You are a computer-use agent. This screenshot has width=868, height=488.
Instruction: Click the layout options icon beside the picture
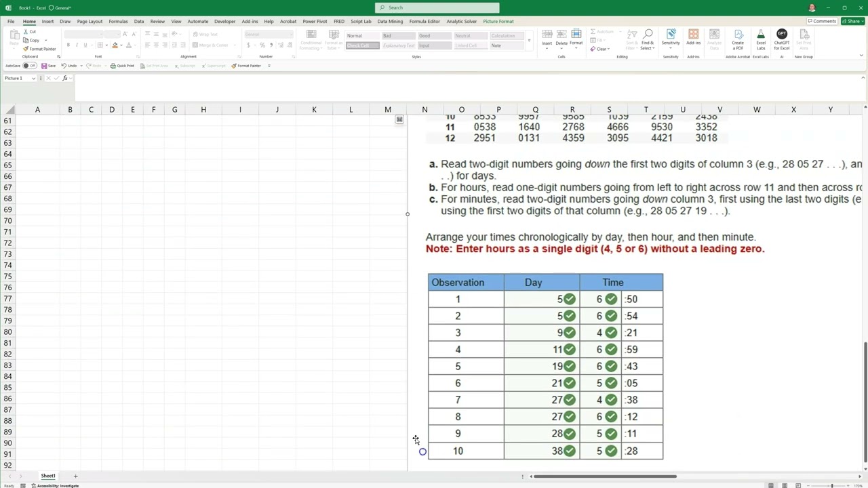(399, 119)
